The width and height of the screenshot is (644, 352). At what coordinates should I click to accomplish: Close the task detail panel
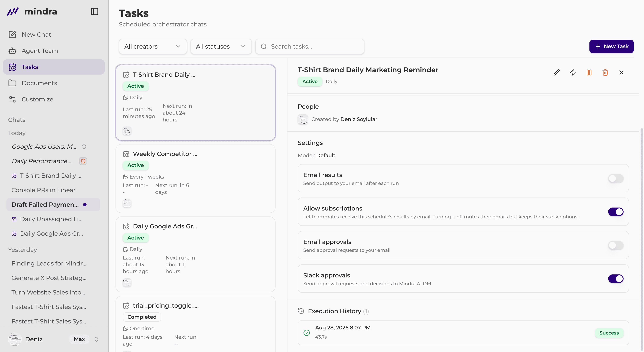click(621, 72)
